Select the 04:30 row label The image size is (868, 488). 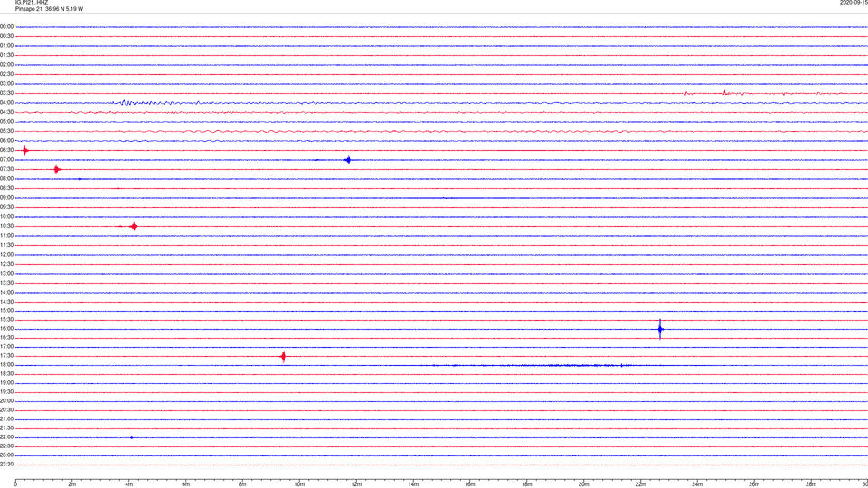point(7,112)
